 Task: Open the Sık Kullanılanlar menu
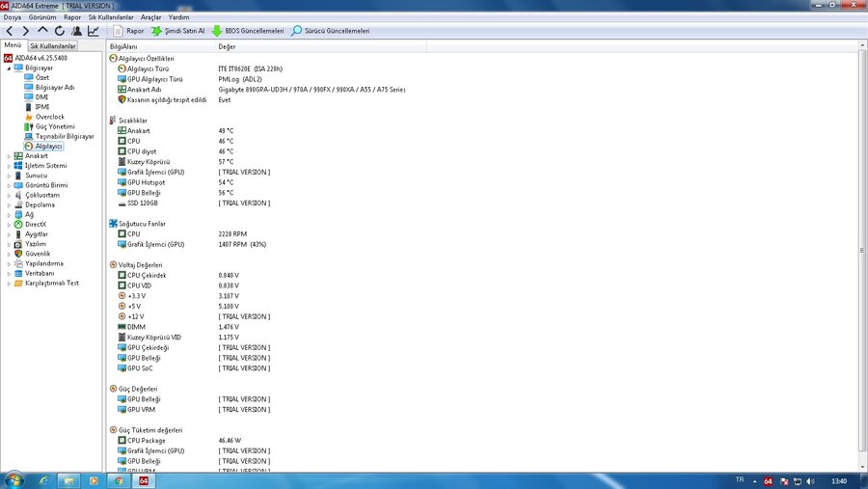111,17
